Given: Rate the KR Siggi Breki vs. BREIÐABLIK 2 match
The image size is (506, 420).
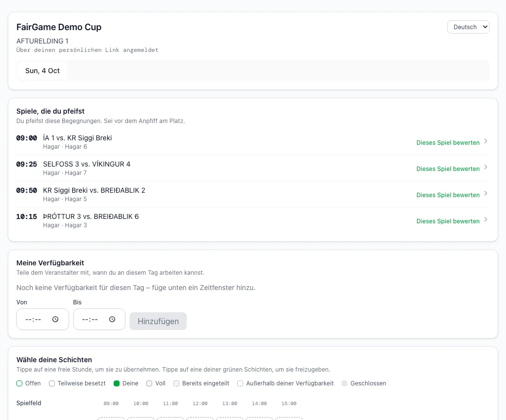Looking at the screenshot, I should tap(448, 195).
